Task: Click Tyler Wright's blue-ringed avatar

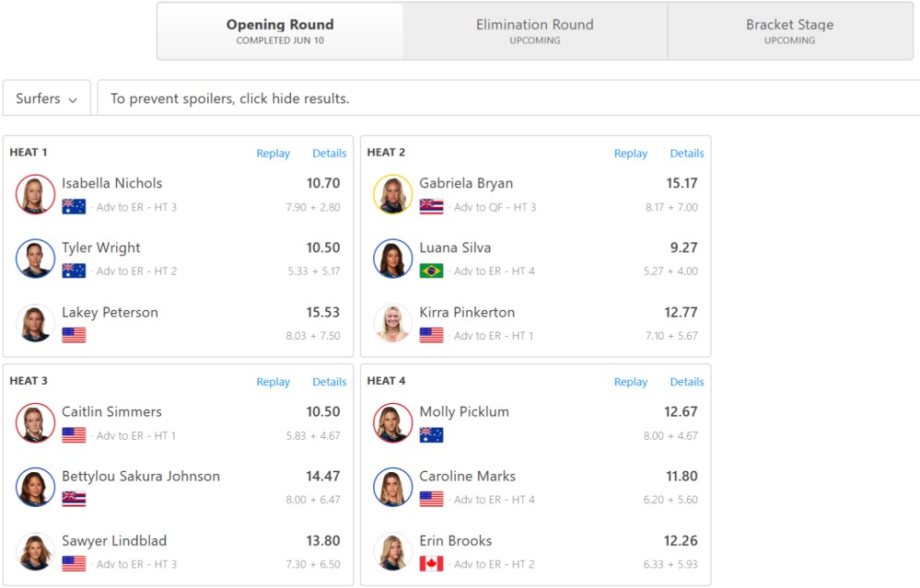Action: [35, 259]
